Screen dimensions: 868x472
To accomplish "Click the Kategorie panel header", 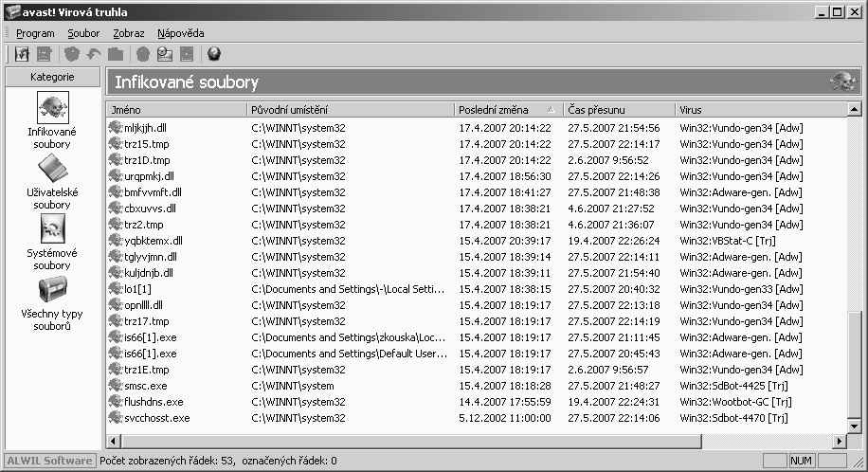I will pyautogui.click(x=52, y=77).
